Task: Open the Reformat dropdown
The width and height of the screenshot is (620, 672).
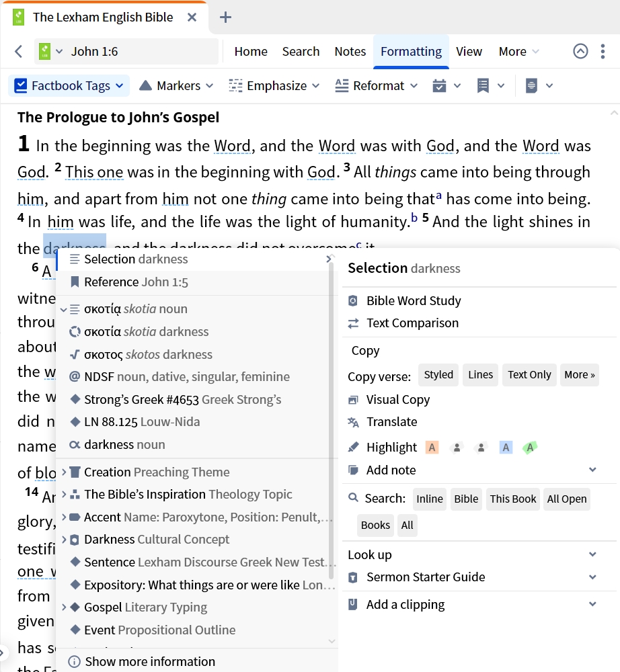Action: pos(376,86)
